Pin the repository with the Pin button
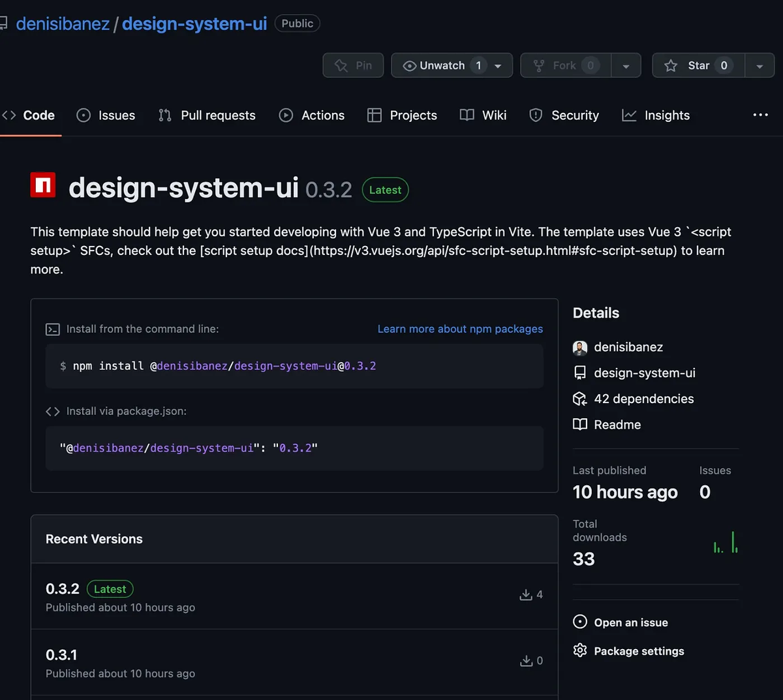783x700 pixels. (353, 65)
